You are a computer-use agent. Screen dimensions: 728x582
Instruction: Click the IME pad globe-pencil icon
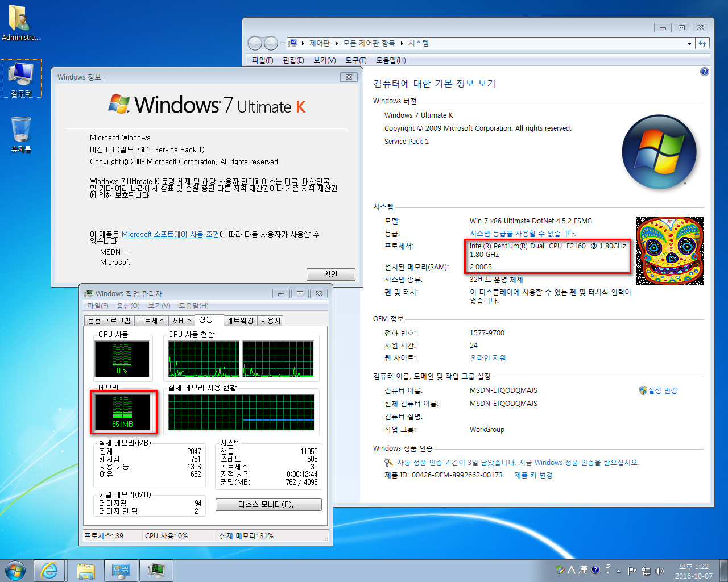click(560, 569)
